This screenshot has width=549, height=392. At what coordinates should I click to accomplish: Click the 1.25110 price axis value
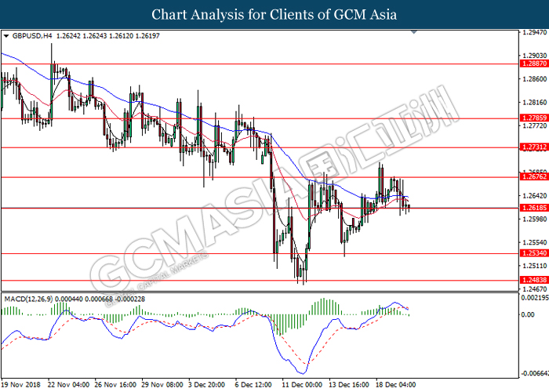(x=534, y=266)
